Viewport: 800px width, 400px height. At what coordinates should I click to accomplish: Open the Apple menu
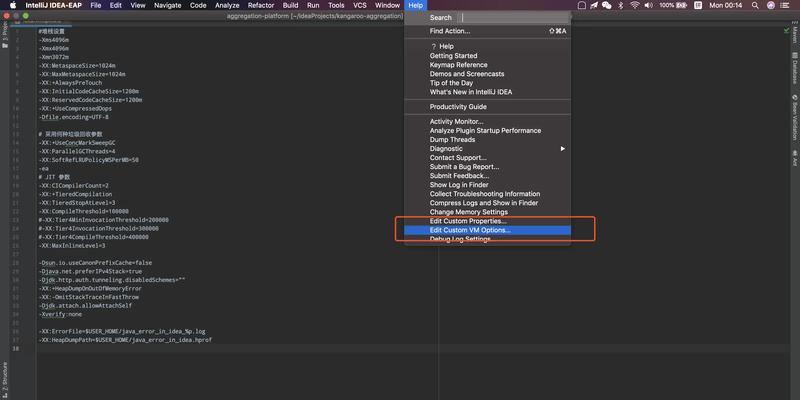(13, 5)
